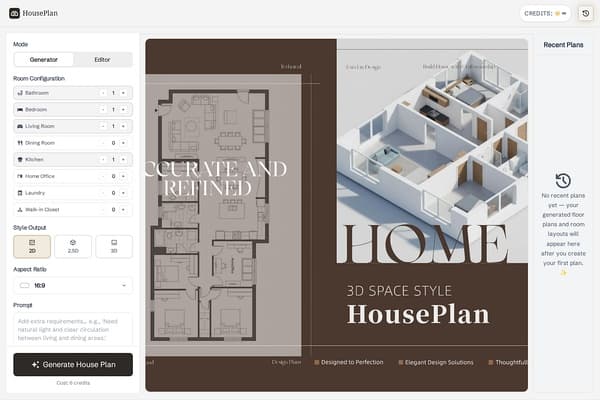Image resolution: width=600 pixels, height=400 pixels.
Task: Click the Laundry icon
Action: [x=20, y=193]
